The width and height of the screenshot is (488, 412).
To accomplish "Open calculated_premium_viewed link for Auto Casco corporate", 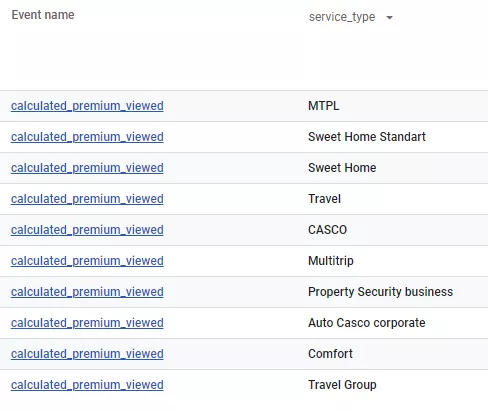I will click(87, 323).
